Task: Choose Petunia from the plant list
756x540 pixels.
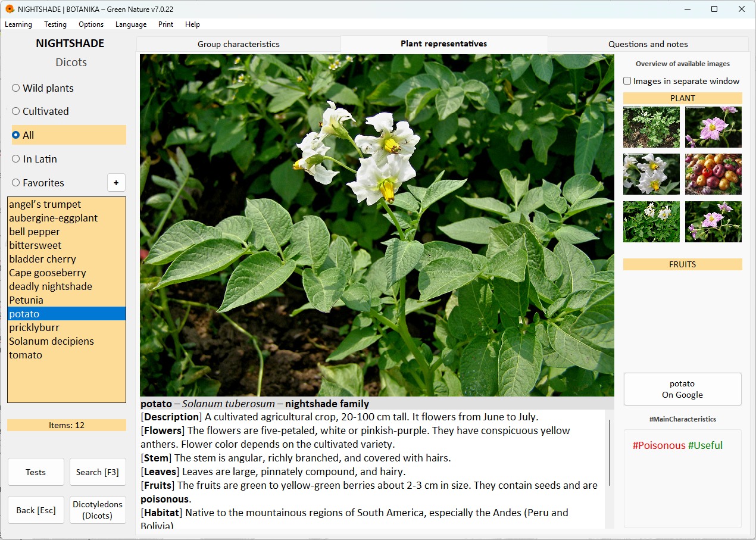Action: [x=67, y=300]
